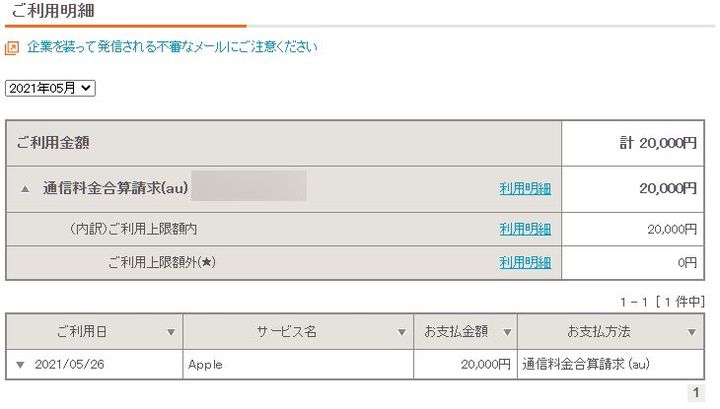The width and height of the screenshot is (720, 409).
Task: Click the 計 20,000円 total amount
Action: 658,143
